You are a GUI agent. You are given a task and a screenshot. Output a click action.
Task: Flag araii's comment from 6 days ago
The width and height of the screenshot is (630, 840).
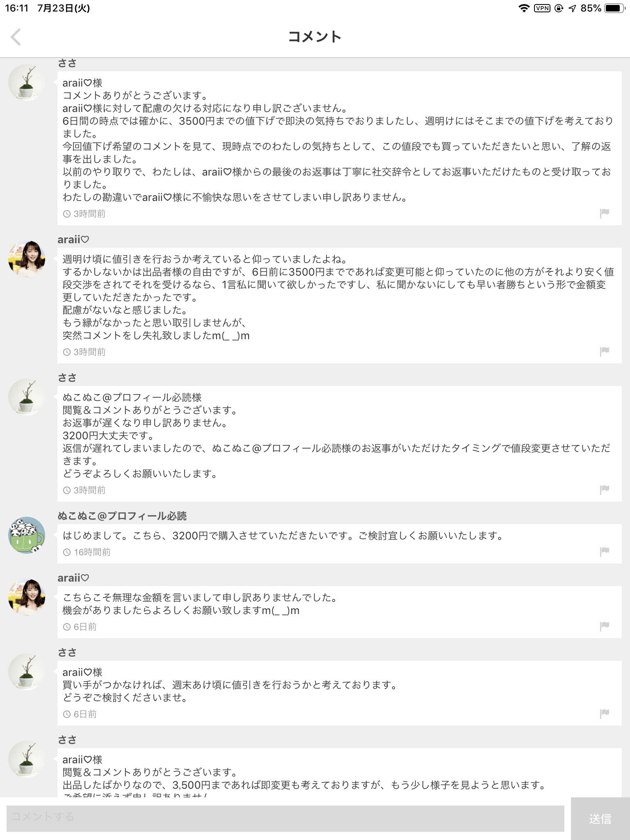(x=604, y=626)
